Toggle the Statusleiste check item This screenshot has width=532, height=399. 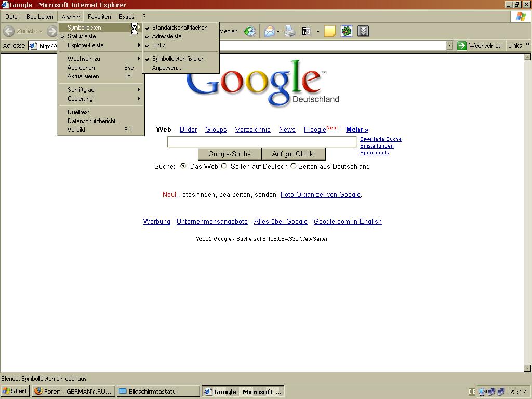tap(82, 36)
